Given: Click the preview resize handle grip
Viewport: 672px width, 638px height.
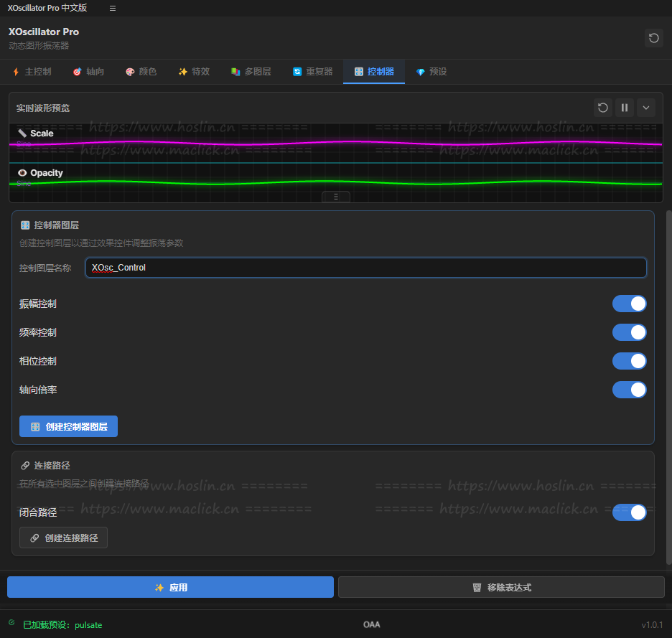Looking at the screenshot, I should [336, 197].
